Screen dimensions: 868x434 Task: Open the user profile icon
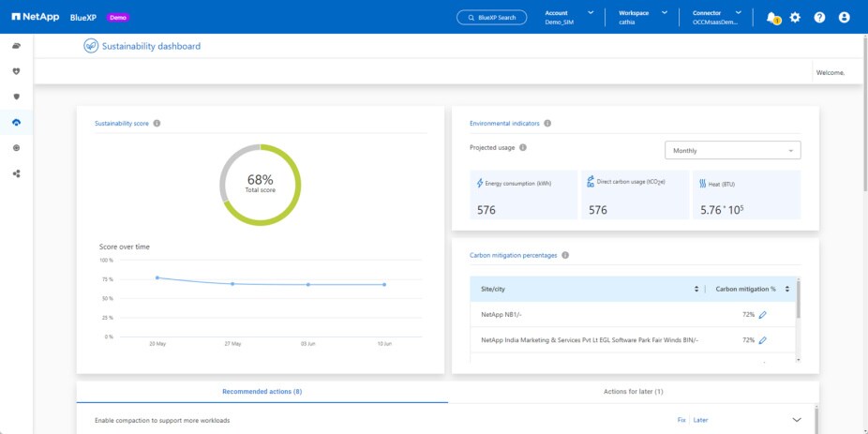(x=844, y=17)
